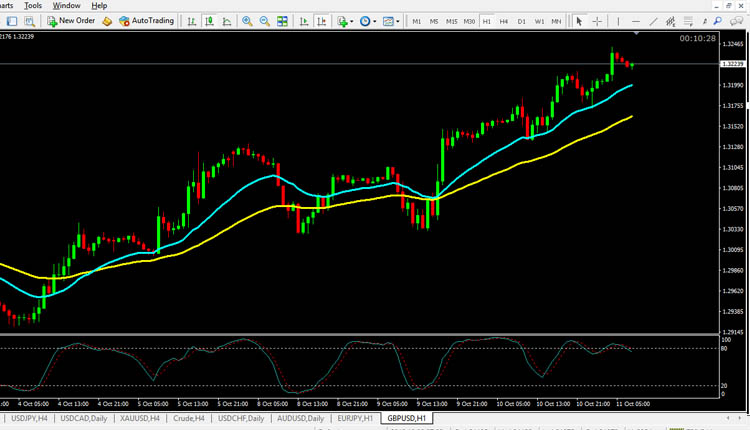Click the Templates icon
The height and width of the screenshot is (430, 750).
[388, 21]
